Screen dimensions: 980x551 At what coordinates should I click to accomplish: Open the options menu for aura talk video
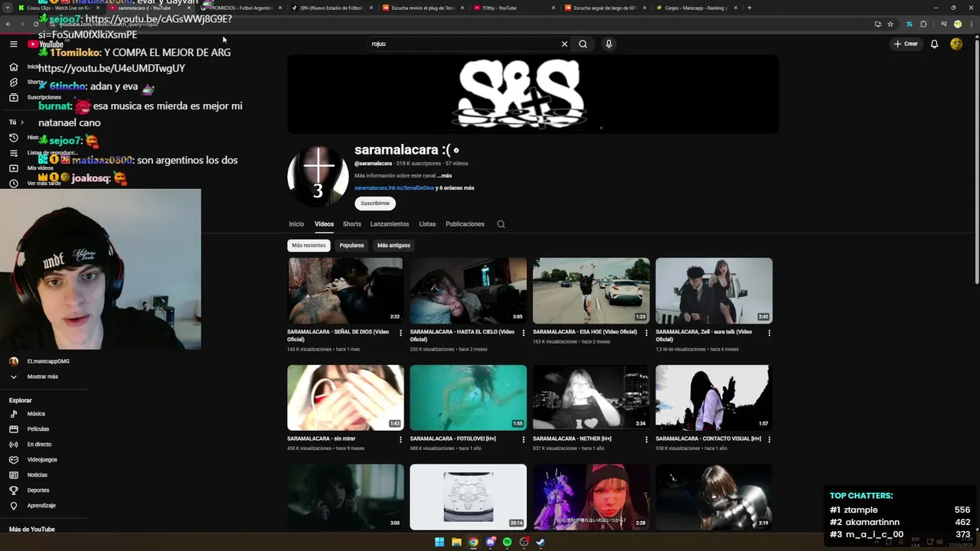pos(769,333)
